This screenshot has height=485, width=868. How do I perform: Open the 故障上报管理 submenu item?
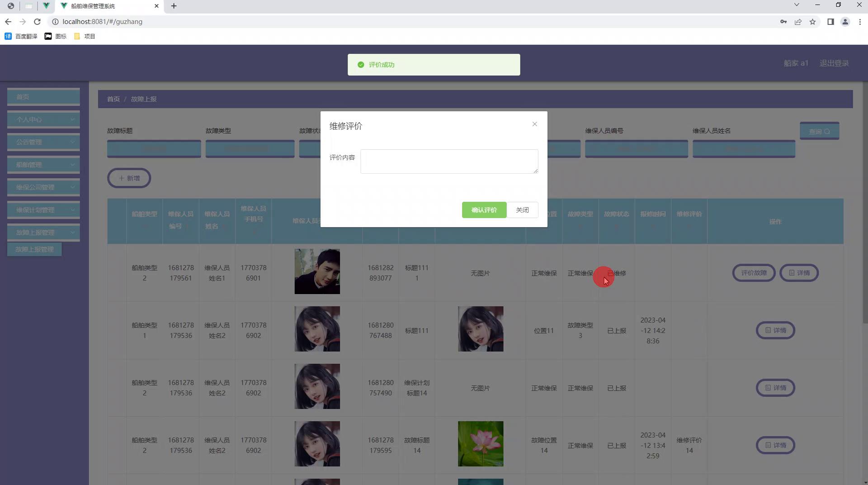pos(34,249)
